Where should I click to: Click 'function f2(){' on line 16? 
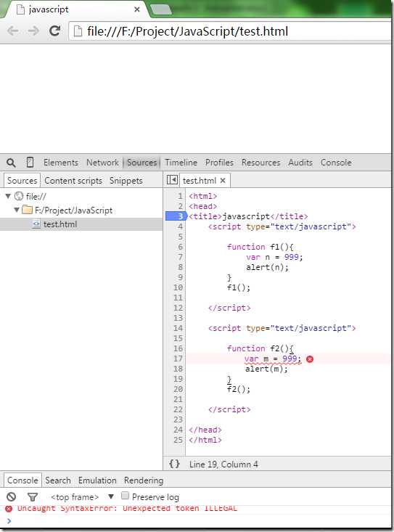click(x=260, y=348)
